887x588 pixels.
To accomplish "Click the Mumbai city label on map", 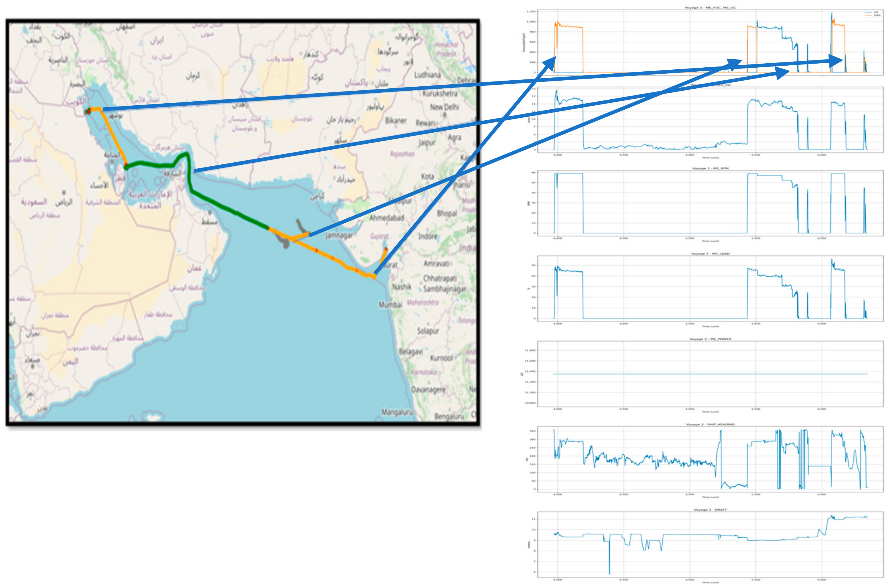I will click(390, 305).
